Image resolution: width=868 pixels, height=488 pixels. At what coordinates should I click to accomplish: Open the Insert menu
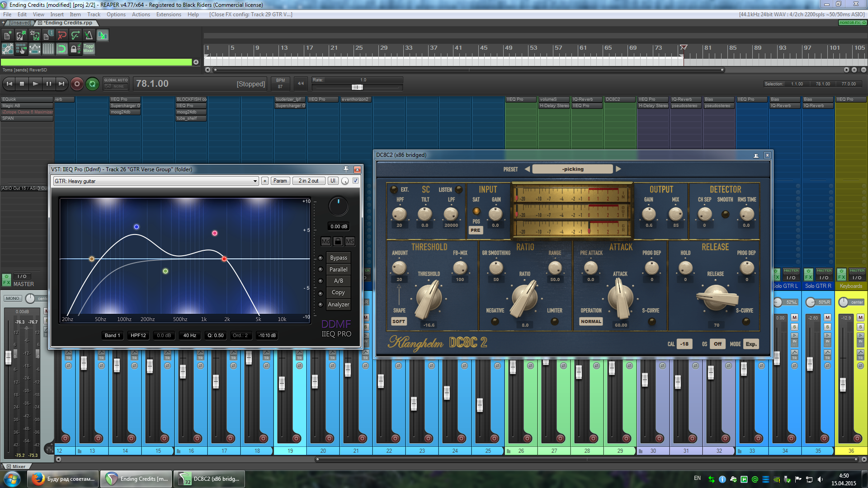coord(57,14)
